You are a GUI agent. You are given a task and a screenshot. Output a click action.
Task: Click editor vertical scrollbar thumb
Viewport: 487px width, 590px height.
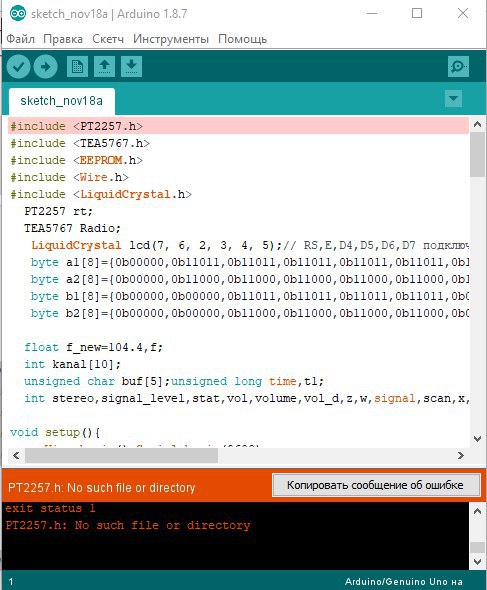[477, 154]
